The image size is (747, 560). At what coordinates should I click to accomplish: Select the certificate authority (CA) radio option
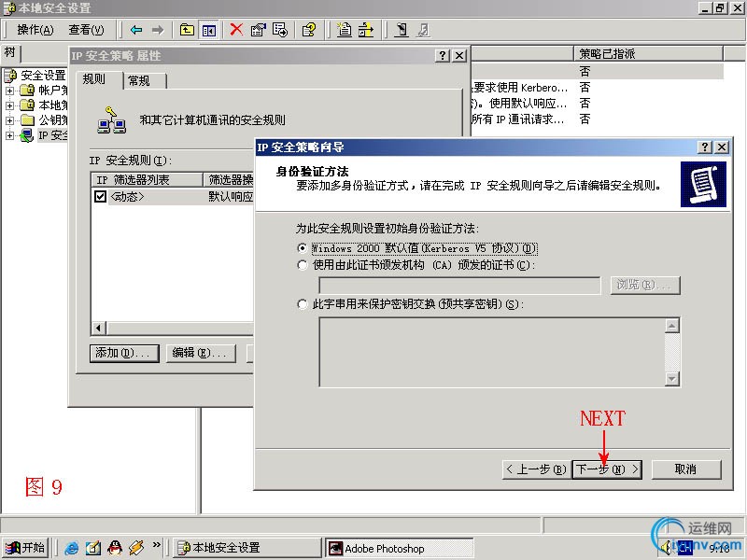(x=302, y=265)
